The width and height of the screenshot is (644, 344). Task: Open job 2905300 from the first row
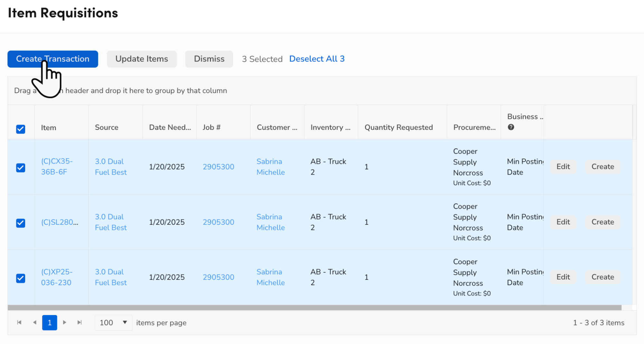pos(218,167)
